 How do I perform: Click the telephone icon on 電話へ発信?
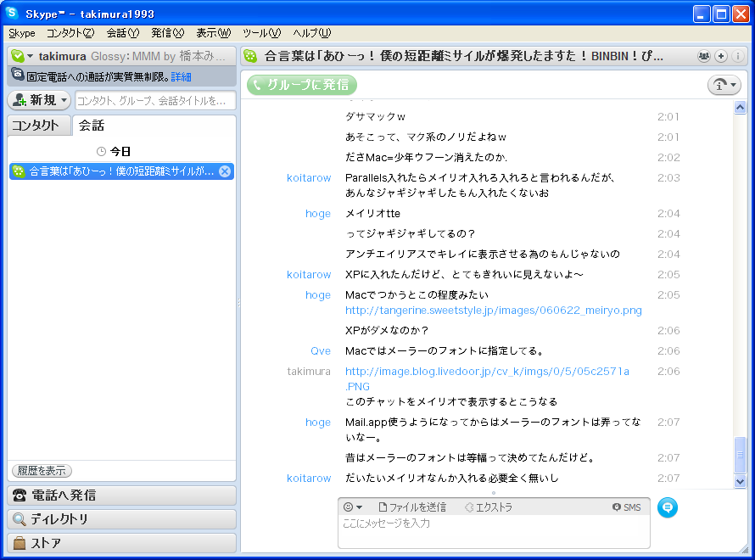20,495
